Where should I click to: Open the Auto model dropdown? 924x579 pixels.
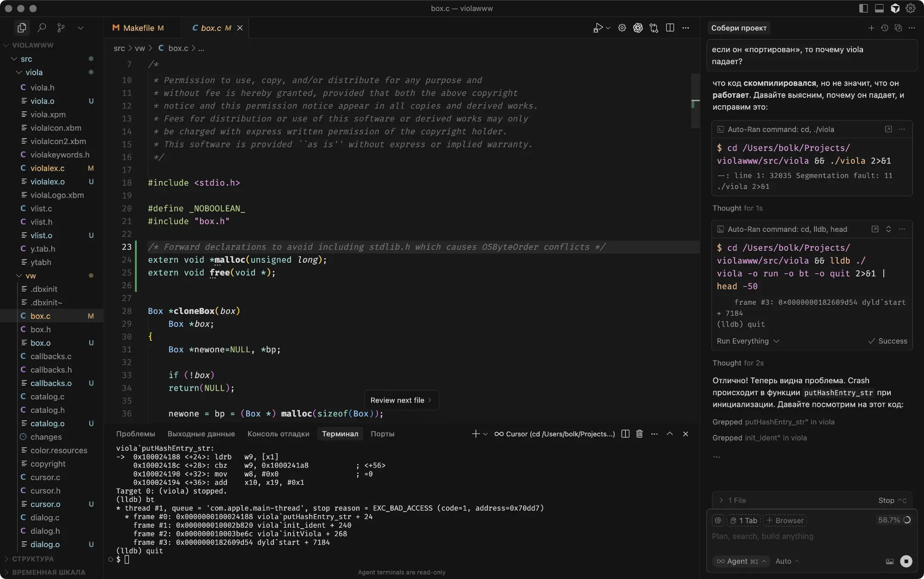(787, 561)
